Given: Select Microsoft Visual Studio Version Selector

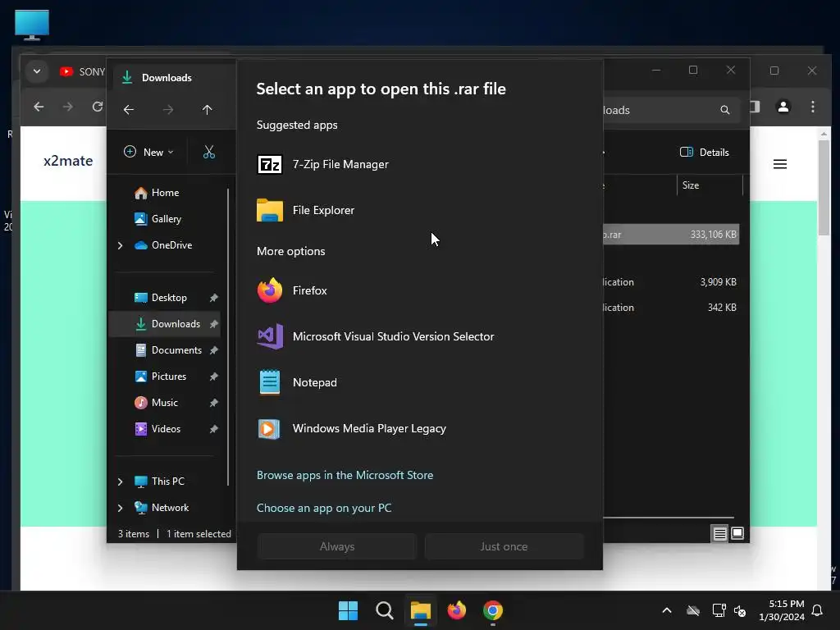Looking at the screenshot, I should (x=419, y=337).
